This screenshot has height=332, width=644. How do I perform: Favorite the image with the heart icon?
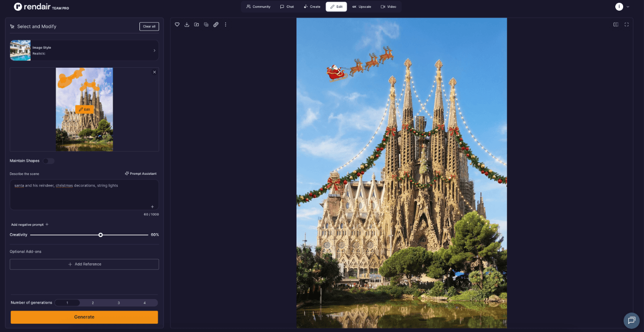click(x=177, y=25)
